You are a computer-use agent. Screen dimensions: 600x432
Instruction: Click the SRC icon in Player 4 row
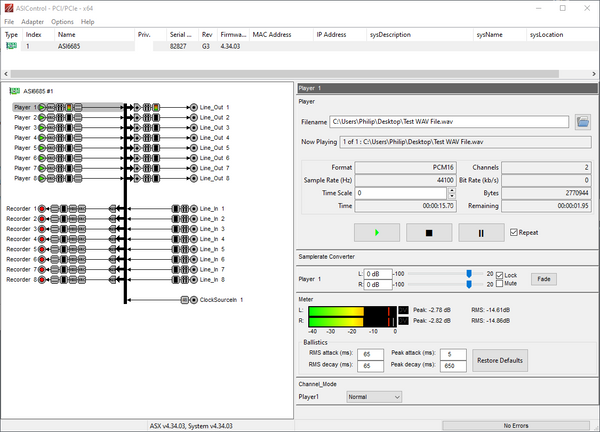click(x=51, y=138)
